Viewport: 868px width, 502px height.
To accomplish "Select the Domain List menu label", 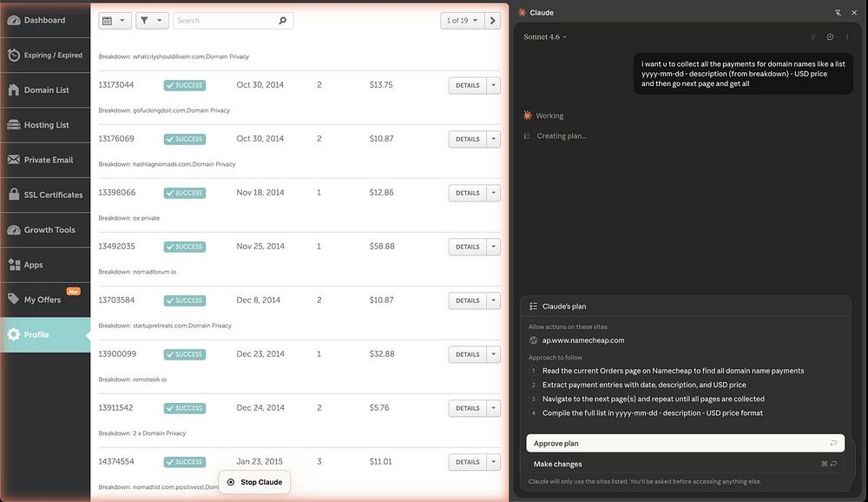I will point(47,89).
